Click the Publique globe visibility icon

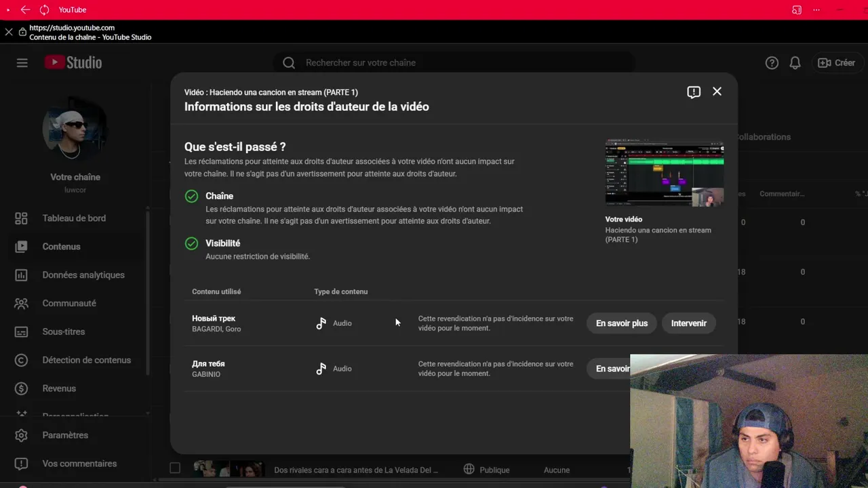pos(469,469)
